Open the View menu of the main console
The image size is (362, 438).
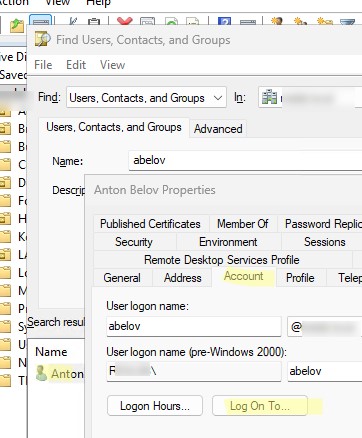58,3
